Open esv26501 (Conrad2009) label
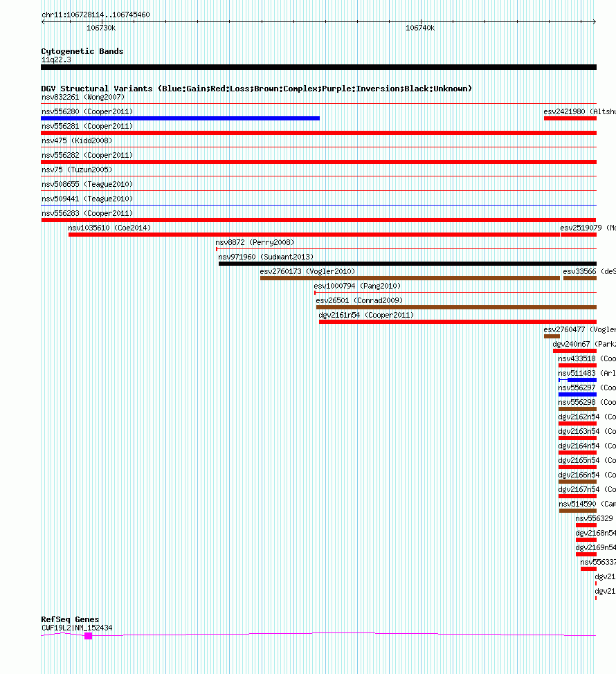This screenshot has height=674, width=616. pos(359,300)
